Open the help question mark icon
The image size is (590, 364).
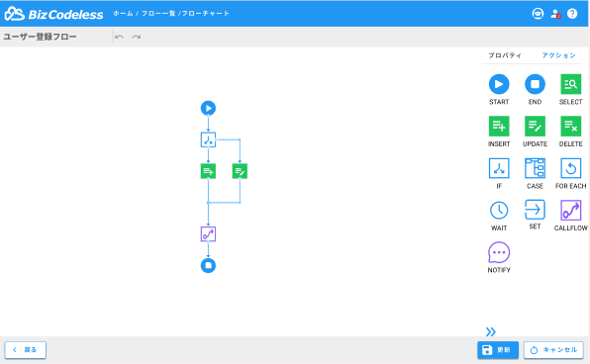tap(572, 14)
